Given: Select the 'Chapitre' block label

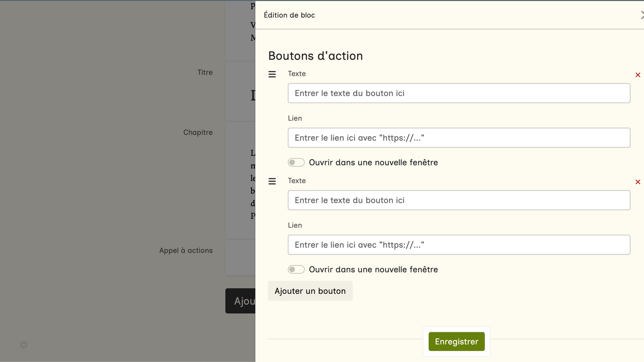Looking at the screenshot, I should click(198, 132).
